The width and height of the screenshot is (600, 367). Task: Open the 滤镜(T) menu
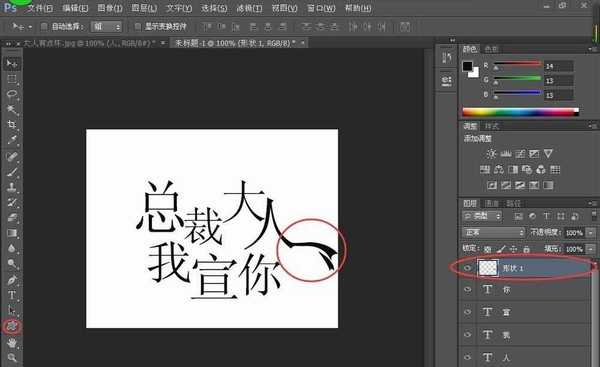249,8
